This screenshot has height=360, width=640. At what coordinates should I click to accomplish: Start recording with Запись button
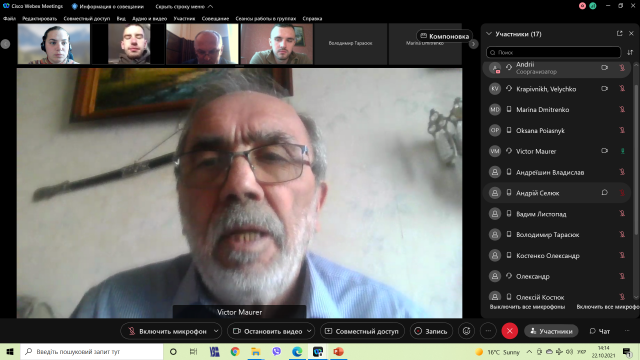click(431, 331)
